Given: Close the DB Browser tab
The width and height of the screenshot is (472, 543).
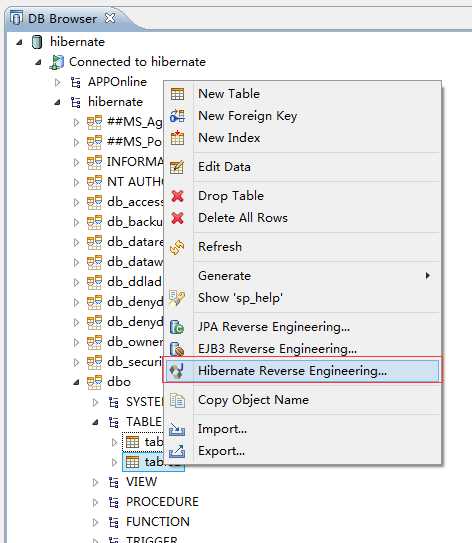Looking at the screenshot, I should [110, 18].
